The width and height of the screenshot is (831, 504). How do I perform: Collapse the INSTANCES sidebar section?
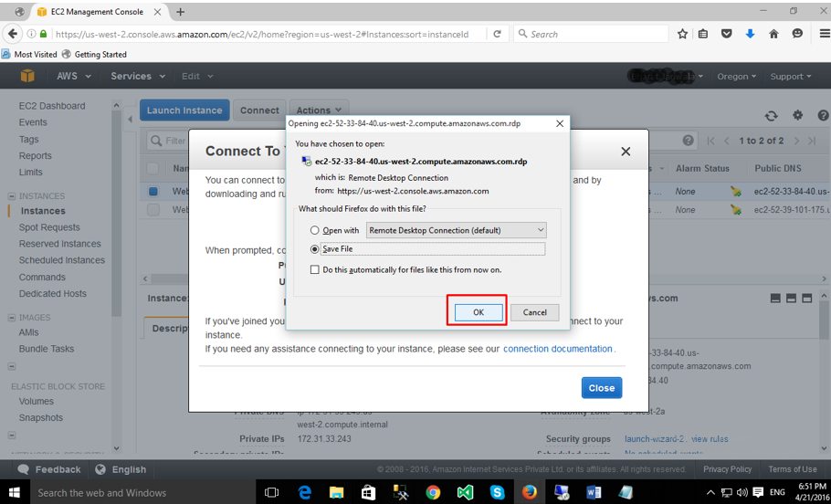point(12,196)
